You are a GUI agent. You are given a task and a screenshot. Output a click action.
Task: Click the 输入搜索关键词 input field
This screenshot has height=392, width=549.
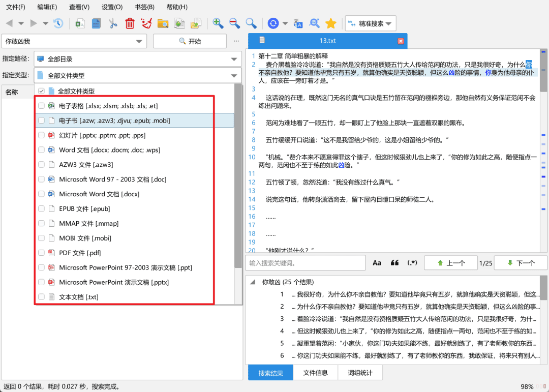point(306,263)
